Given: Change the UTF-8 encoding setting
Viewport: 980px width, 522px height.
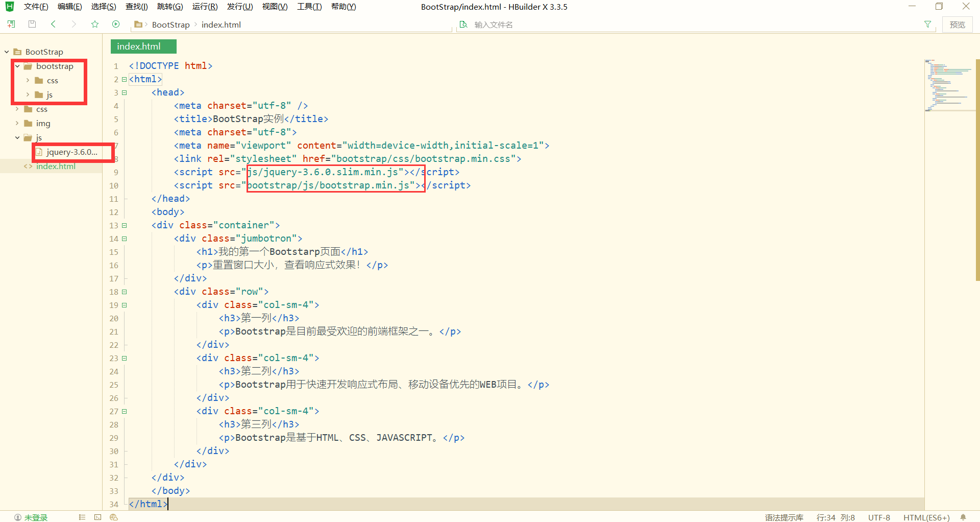Looking at the screenshot, I should [x=879, y=517].
